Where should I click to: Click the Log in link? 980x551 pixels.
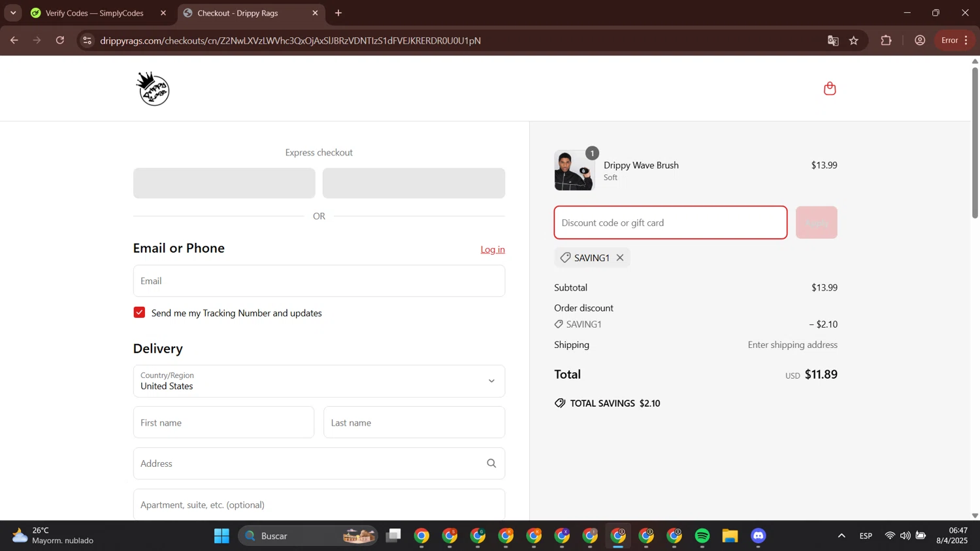pyautogui.click(x=493, y=249)
